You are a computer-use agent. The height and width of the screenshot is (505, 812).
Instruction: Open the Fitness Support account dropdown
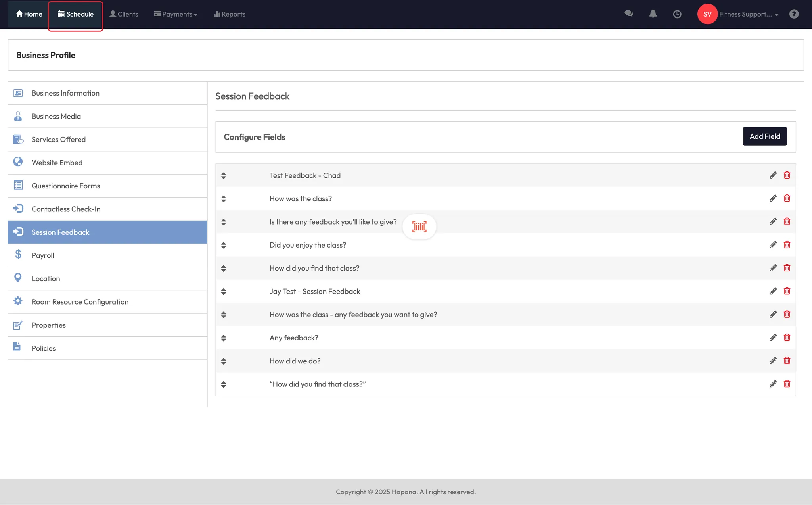[749, 14]
